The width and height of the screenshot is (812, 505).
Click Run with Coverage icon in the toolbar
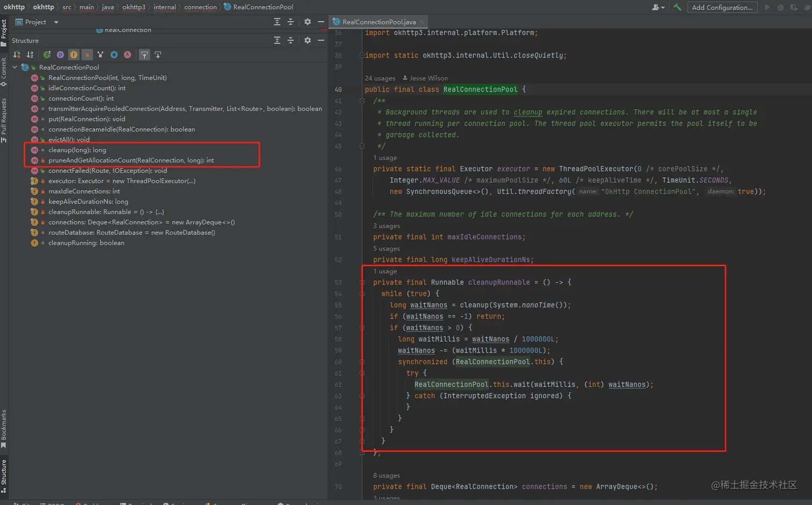point(794,7)
